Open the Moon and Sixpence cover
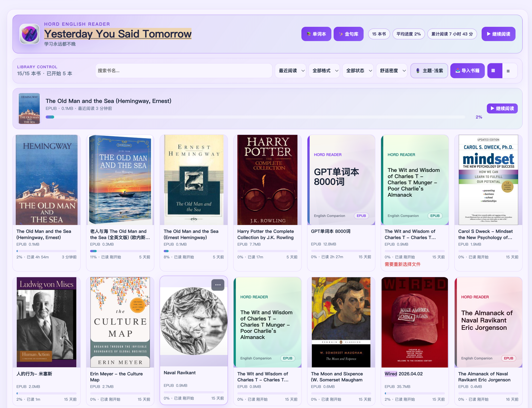 click(x=341, y=322)
